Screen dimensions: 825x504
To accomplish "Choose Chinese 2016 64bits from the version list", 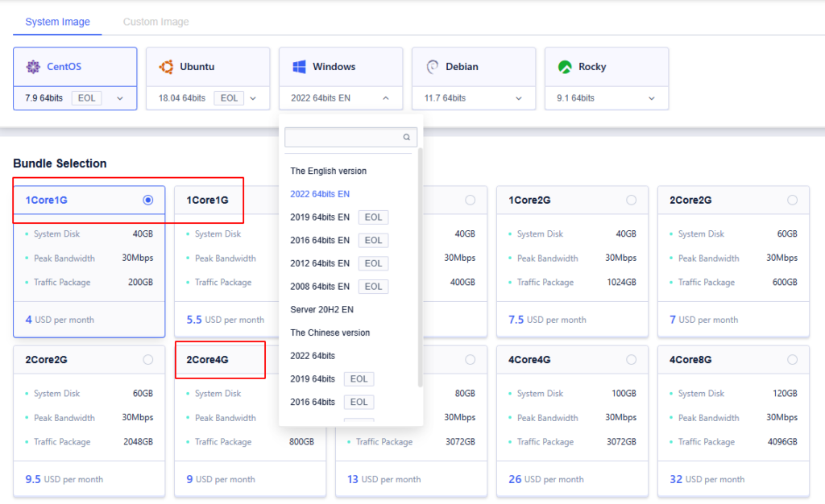I will point(313,402).
